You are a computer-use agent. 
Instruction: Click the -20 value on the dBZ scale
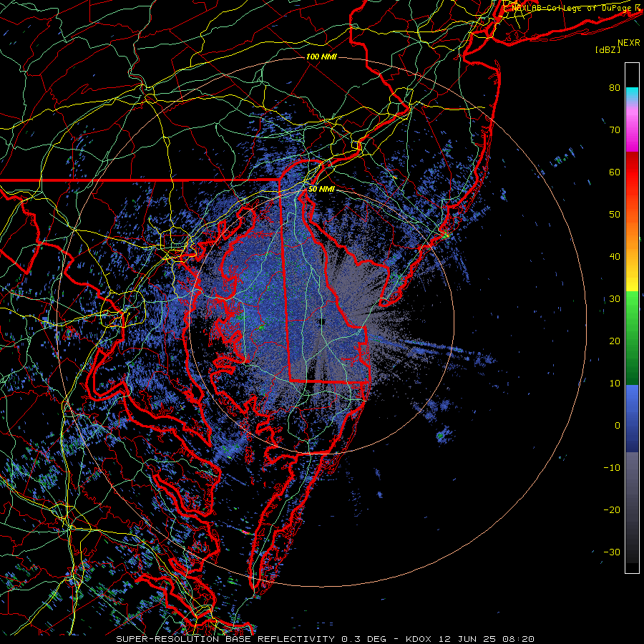click(612, 510)
